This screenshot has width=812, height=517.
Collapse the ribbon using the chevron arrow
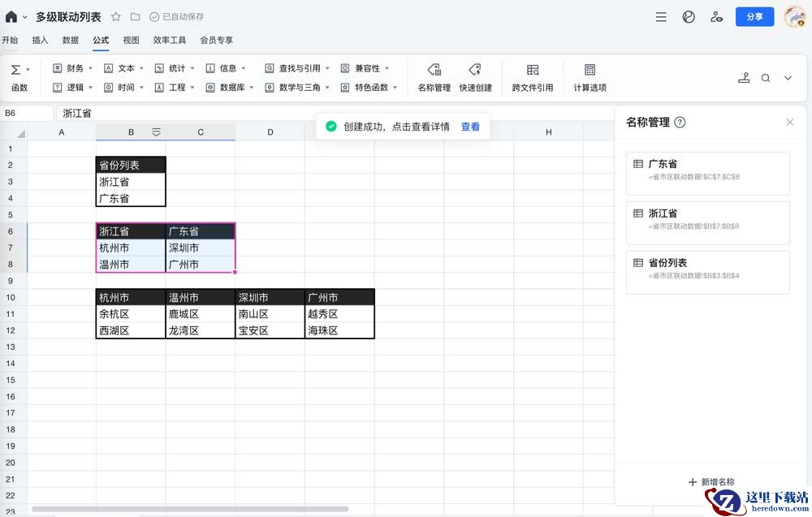(x=788, y=78)
